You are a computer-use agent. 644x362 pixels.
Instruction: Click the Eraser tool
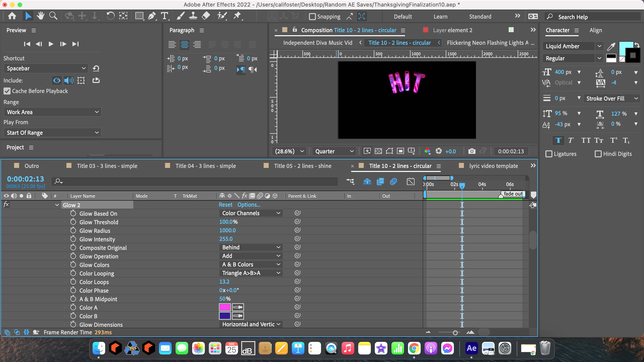click(x=206, y=16)
